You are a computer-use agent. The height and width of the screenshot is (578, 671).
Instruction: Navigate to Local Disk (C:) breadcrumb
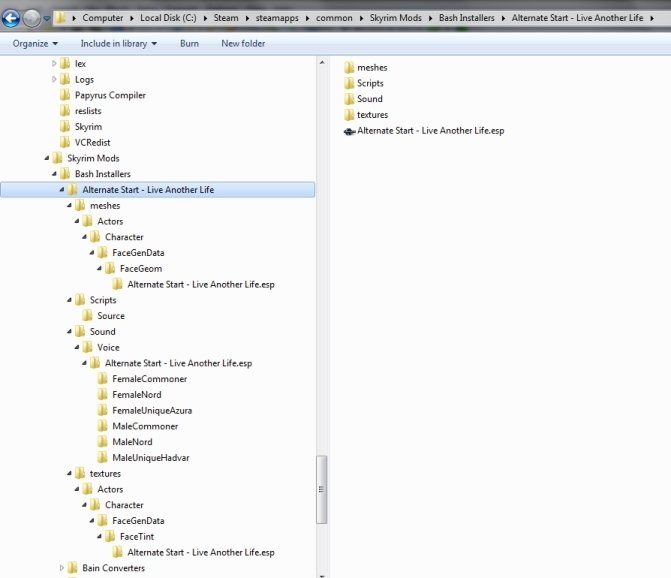click(168, 18)
